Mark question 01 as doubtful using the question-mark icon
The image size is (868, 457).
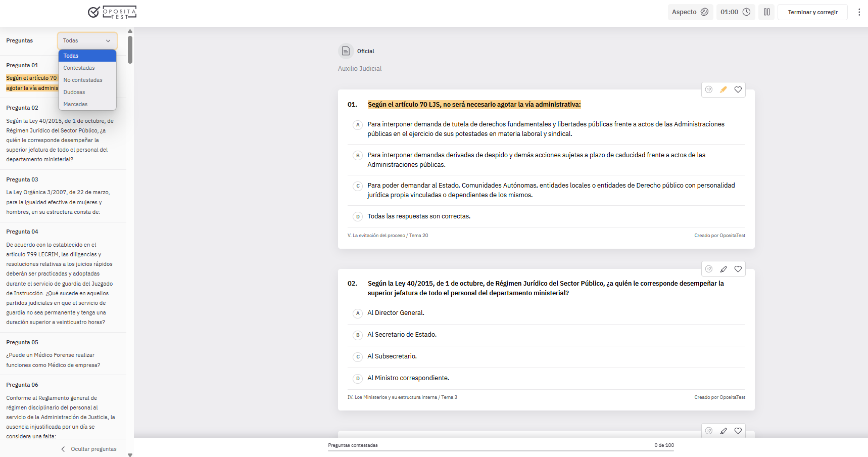709,89
